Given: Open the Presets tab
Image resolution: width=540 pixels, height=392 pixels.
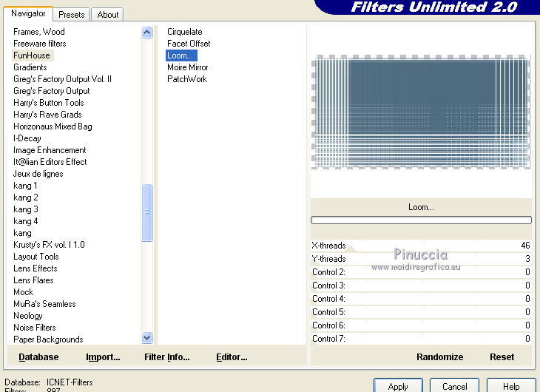Looking at the screenshot, I should point(71,15).
